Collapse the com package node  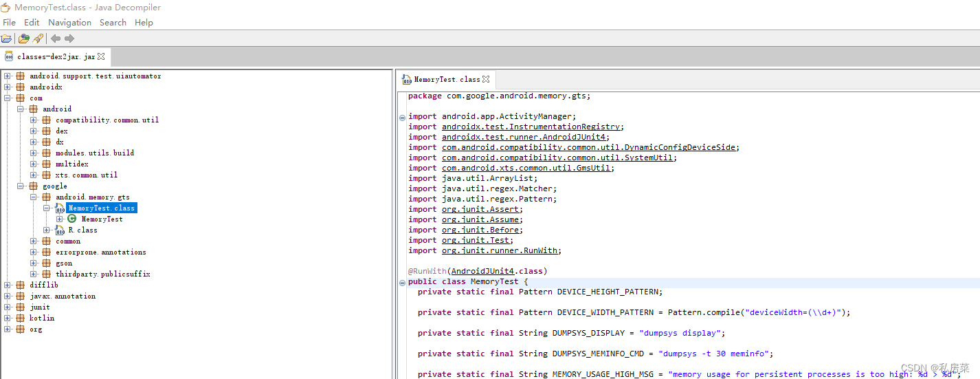[x=8, y=98]
